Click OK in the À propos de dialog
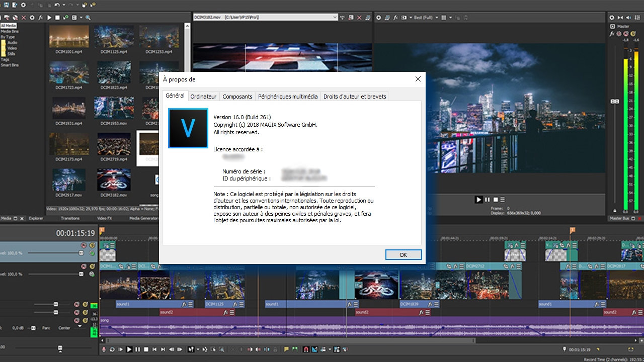This screenshot has height=362, width=644. click(403, 255)
